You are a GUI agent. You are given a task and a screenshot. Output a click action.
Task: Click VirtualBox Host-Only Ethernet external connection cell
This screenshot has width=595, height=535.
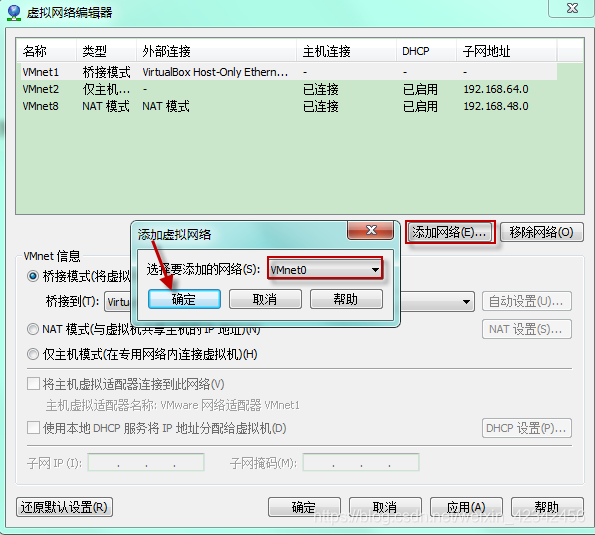(x=215, y=72)
